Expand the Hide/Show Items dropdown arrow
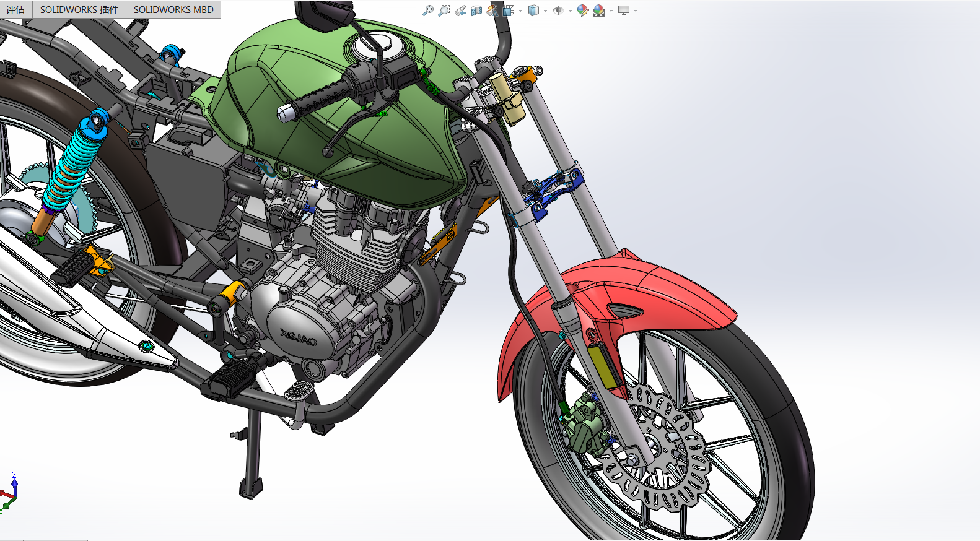The height and width of the screenshot is (541, 980). [x=570, y=11]
